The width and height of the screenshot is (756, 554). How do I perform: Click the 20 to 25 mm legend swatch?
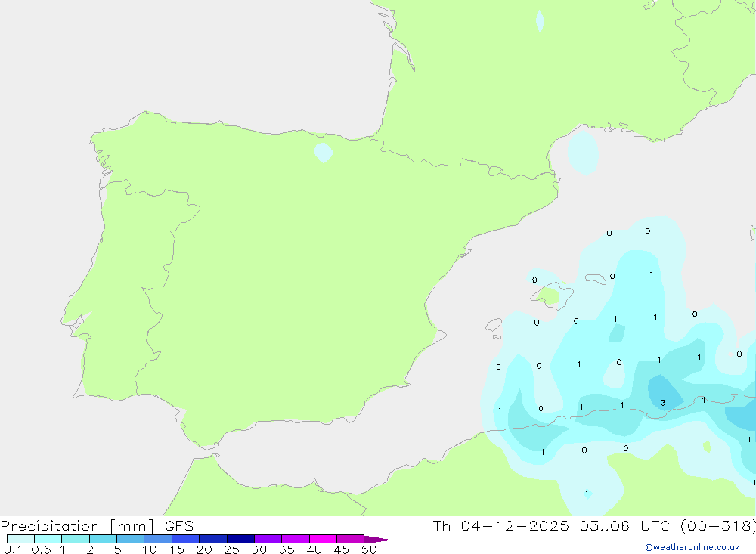pos(212,539)
